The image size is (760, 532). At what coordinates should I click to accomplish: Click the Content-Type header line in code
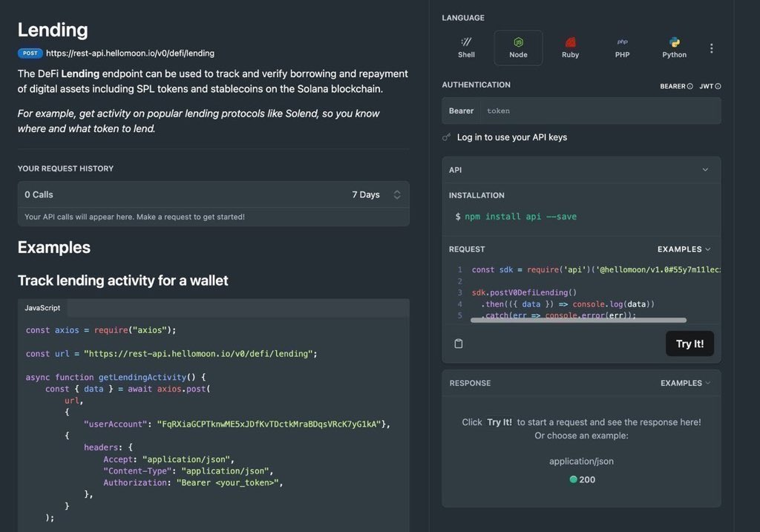pos(188,471)
